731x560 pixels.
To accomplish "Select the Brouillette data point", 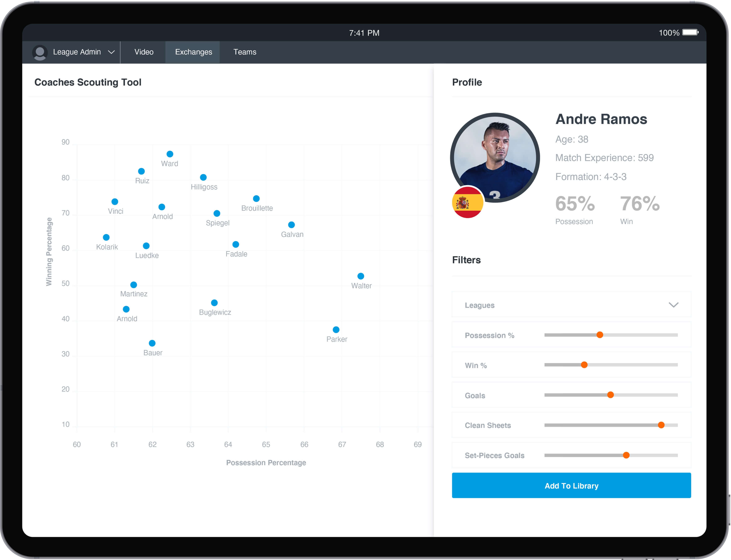I will [x=256, y=199].
